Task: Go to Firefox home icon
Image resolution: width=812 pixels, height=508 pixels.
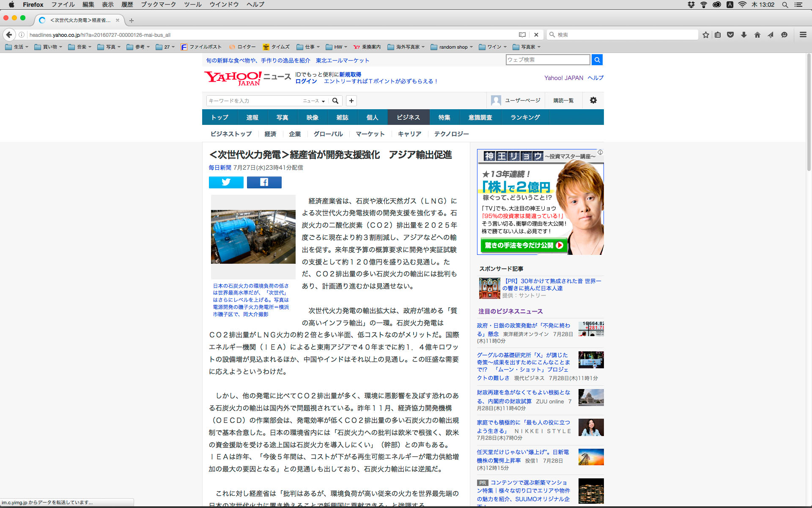Action: 757,35
